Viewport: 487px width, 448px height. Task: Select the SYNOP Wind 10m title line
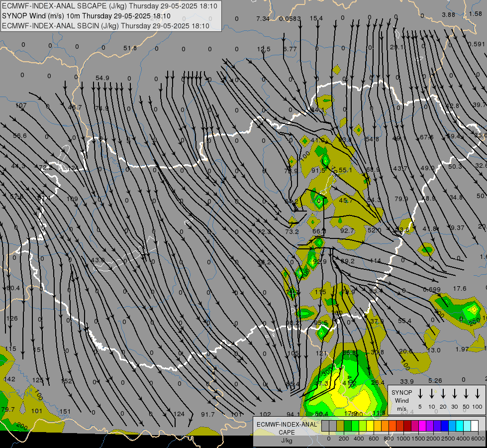click(86, 16)
